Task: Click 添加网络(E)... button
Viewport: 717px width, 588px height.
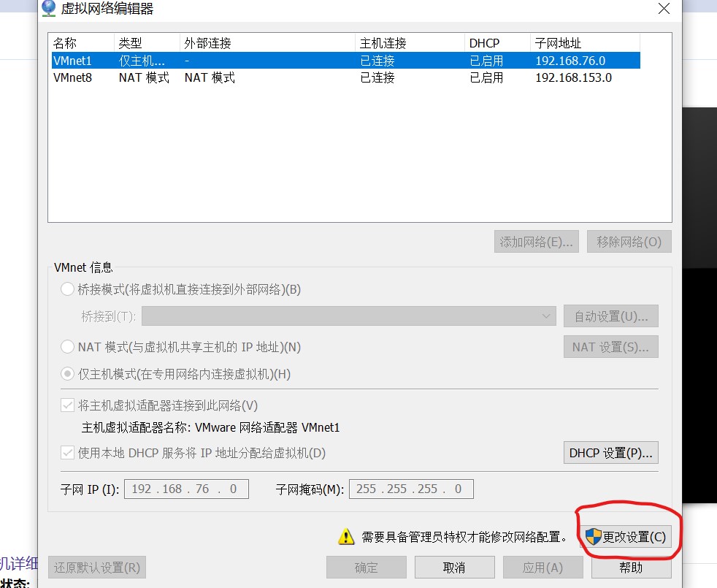Action: click(x=537, y=242)
